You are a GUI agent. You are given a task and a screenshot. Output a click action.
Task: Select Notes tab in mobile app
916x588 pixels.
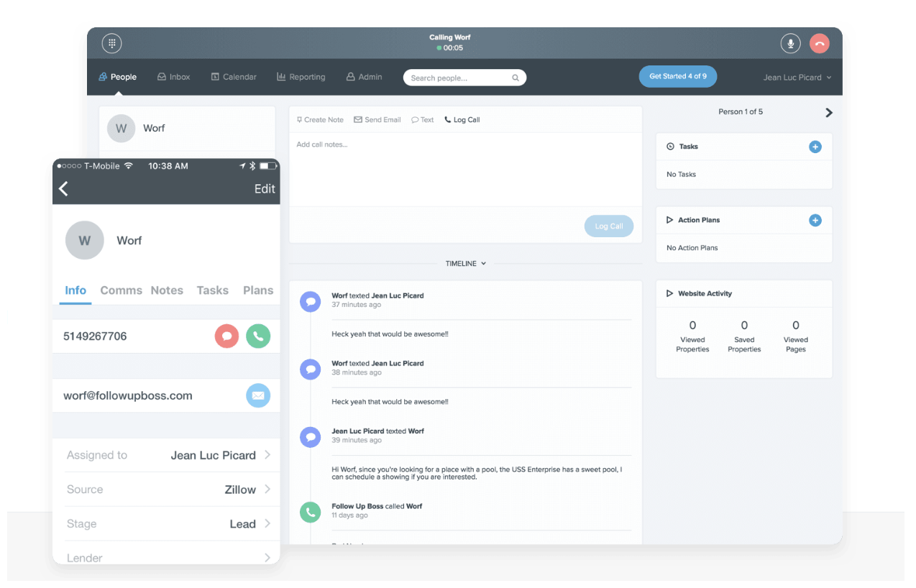click(167, 290)
